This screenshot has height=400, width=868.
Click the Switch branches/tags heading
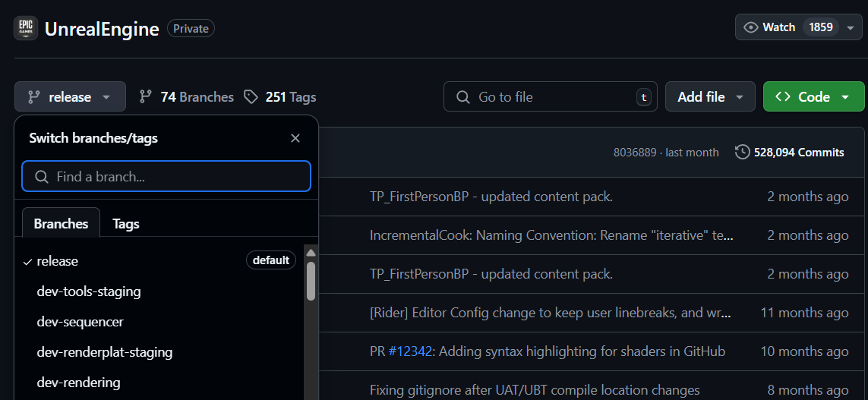click(x=93, y=138)
